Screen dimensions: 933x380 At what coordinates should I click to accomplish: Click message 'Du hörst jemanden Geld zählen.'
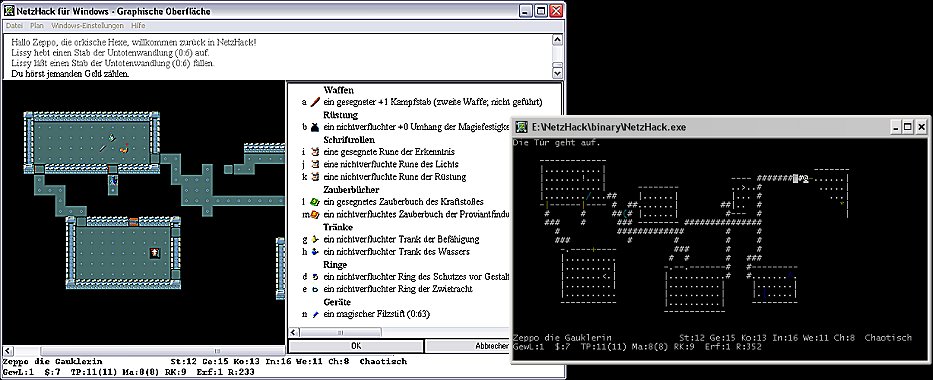pos(70,74)
